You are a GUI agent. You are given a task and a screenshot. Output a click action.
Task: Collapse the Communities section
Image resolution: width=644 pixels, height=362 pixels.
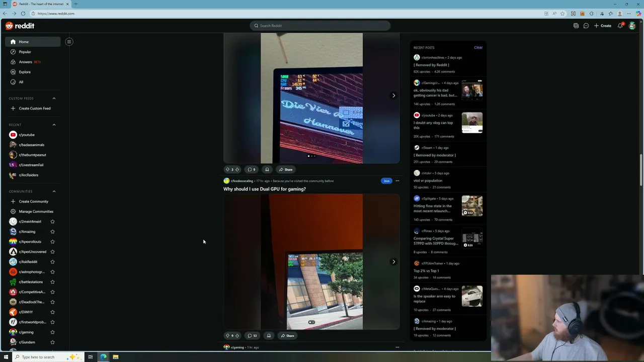[54, 192]
